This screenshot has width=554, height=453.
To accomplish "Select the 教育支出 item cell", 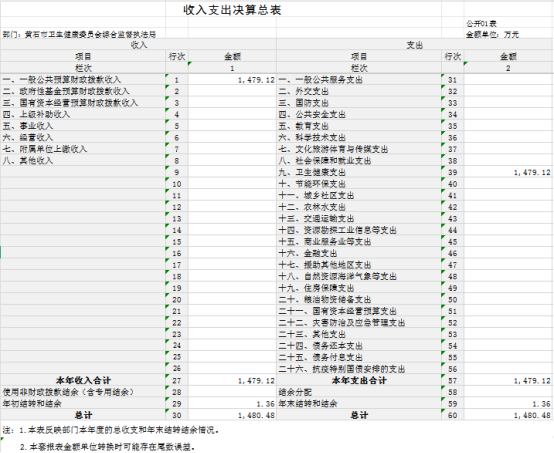I will [359, 126].
